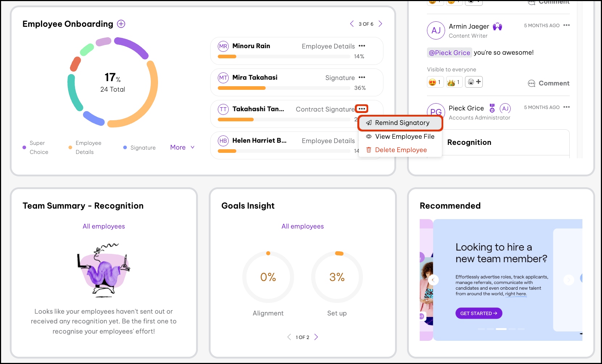Toggle the Signature legend item
Image resolution: width=602 pixels, height=364 pixels.
pos(139,148)
